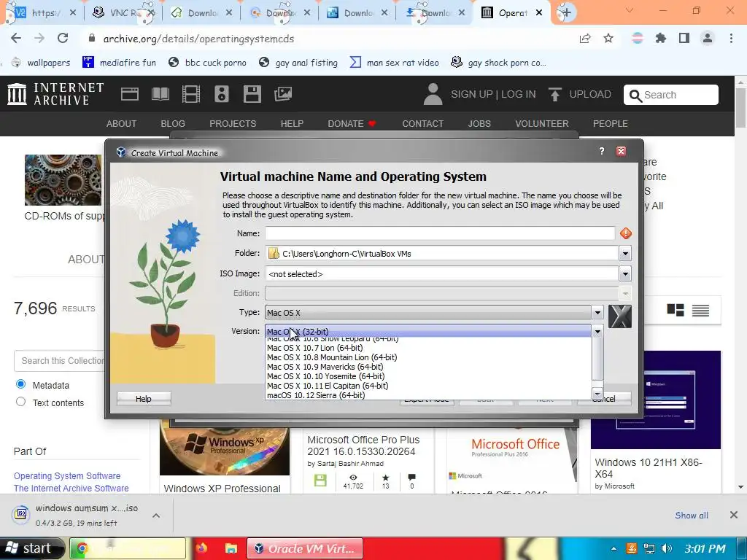Open the CONTACT navigation item
Screen dimensions: 747x560
422,124
